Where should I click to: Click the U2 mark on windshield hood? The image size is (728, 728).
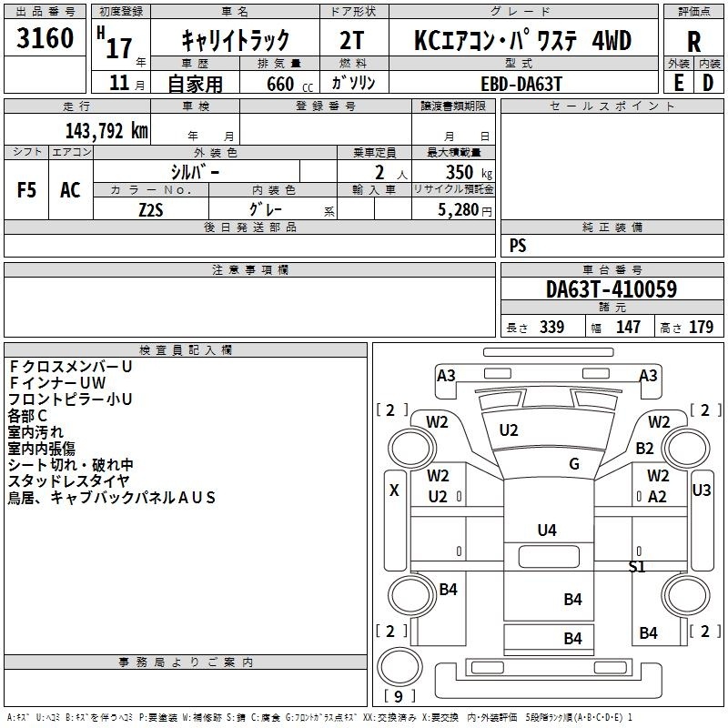coord(509,430)
